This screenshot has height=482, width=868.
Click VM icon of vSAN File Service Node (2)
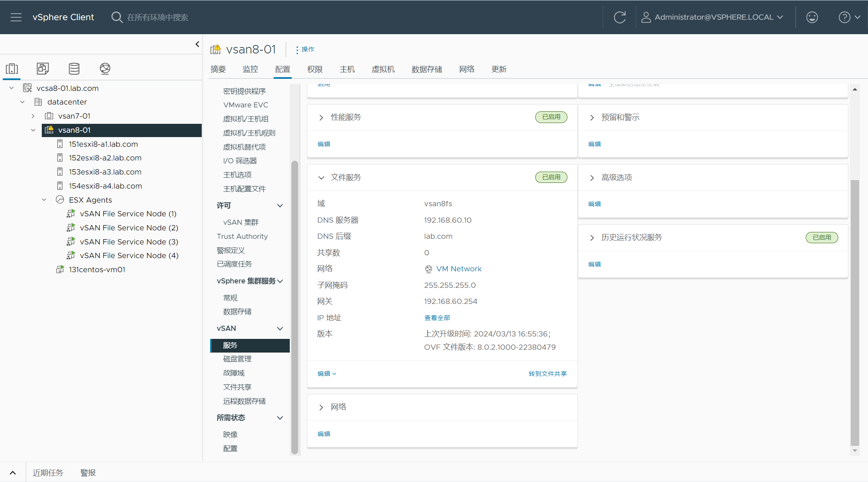point(71,228)
